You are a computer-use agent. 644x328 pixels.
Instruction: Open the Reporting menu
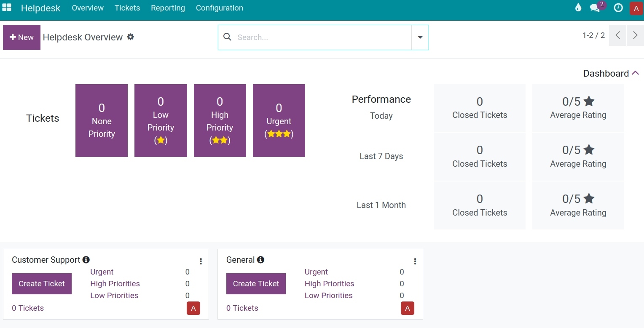coord(168,8)
